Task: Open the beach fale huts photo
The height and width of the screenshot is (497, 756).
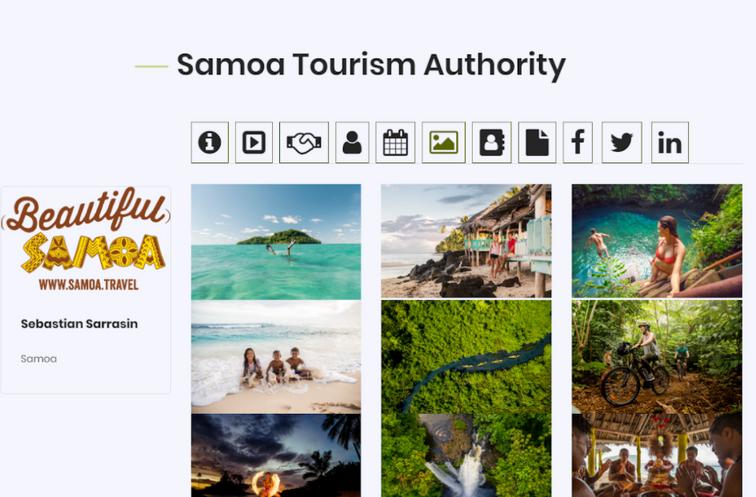Action: point(466,241)
